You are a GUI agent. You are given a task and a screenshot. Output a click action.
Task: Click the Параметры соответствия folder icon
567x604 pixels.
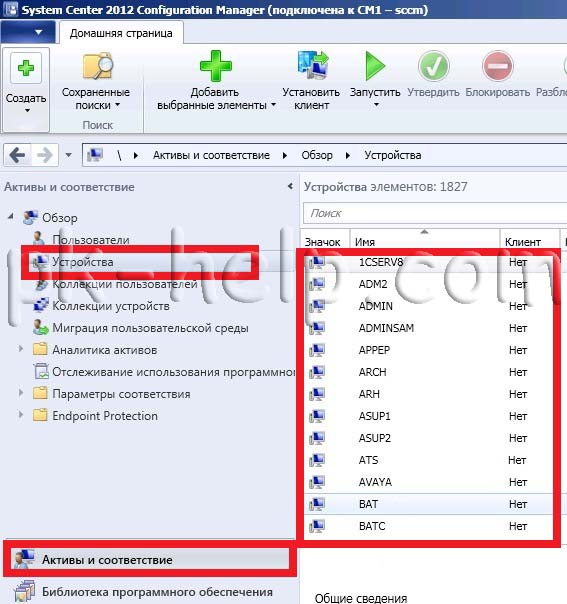coord(40,393)
